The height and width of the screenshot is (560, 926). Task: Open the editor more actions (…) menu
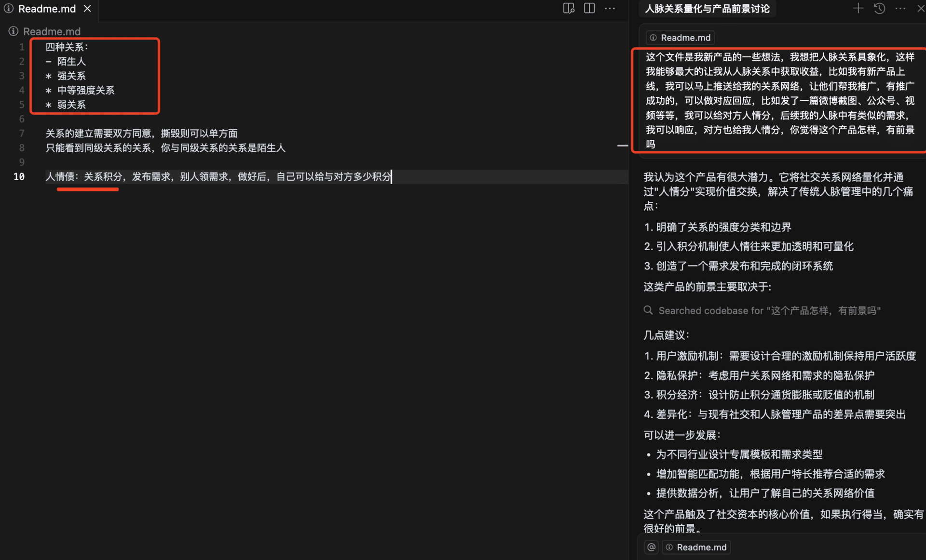point(610,8)
